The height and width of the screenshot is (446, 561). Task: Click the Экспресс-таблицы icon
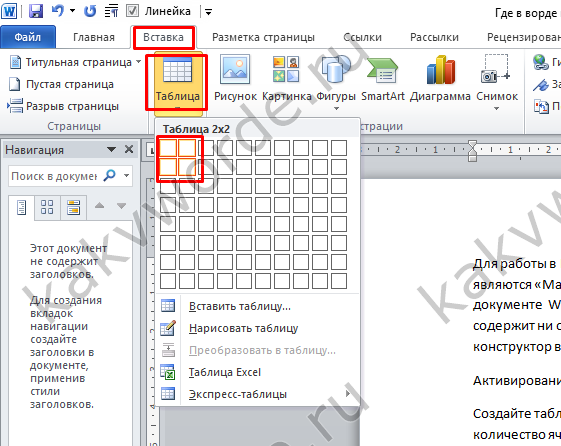168,394
